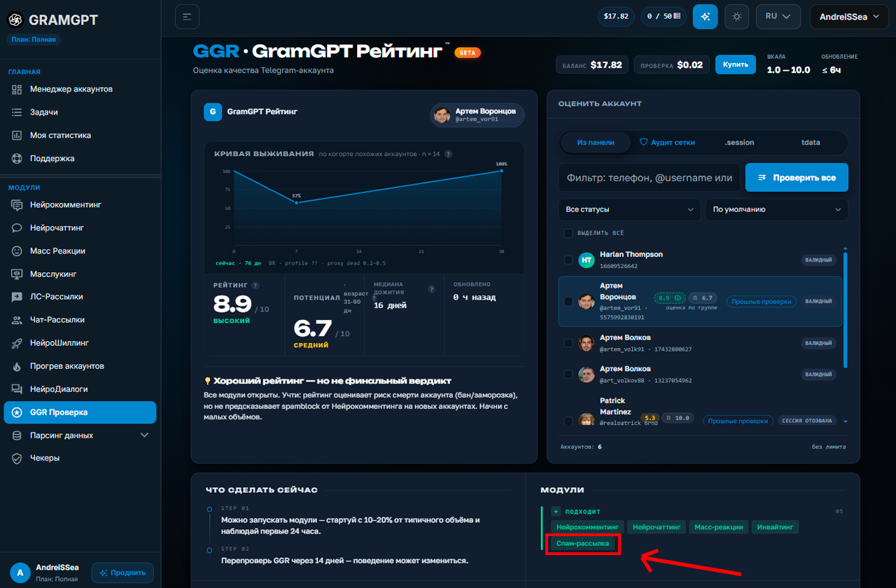Click the GRAMGPT logo icon

coord(15,20)
